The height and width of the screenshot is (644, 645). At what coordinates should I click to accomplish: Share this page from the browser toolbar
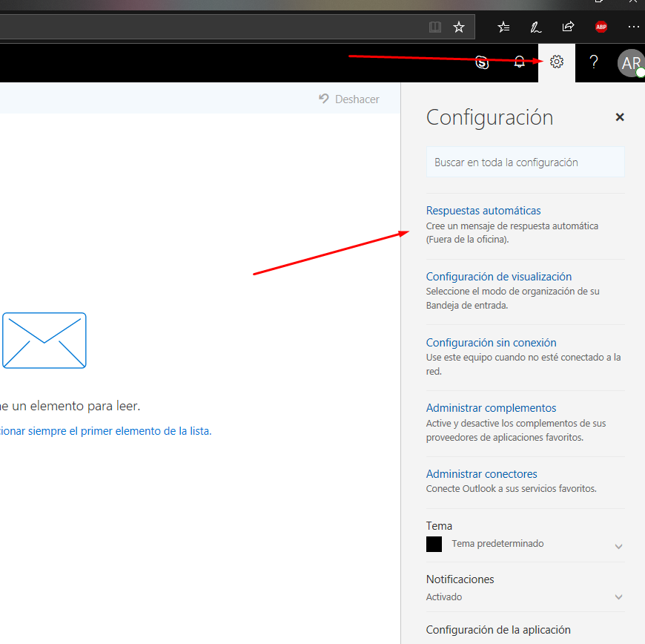click(568, 27)
